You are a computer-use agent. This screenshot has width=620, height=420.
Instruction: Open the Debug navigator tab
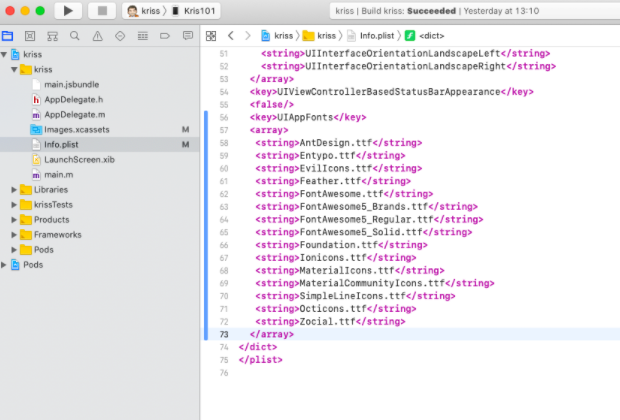click(142, 36)
